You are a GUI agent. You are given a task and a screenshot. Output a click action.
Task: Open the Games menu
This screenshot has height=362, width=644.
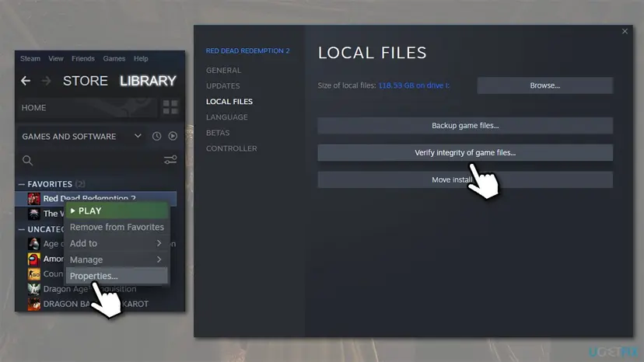[x=114, y=59]
